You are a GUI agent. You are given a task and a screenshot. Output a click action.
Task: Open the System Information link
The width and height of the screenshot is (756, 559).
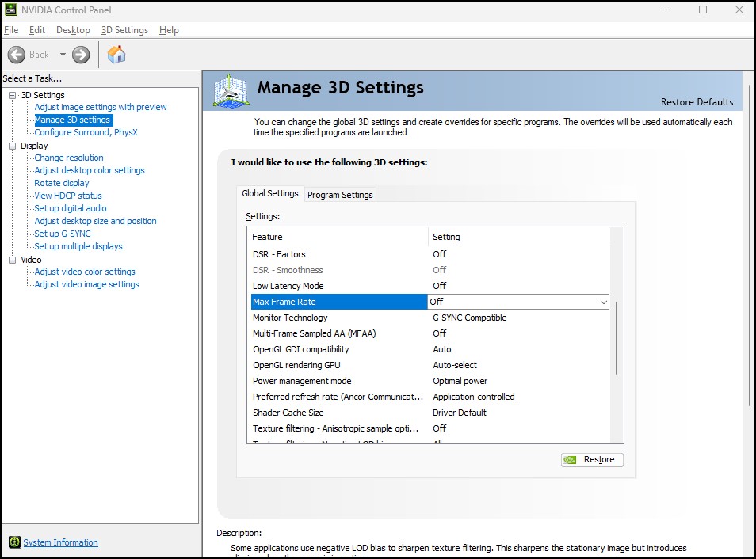60,542
